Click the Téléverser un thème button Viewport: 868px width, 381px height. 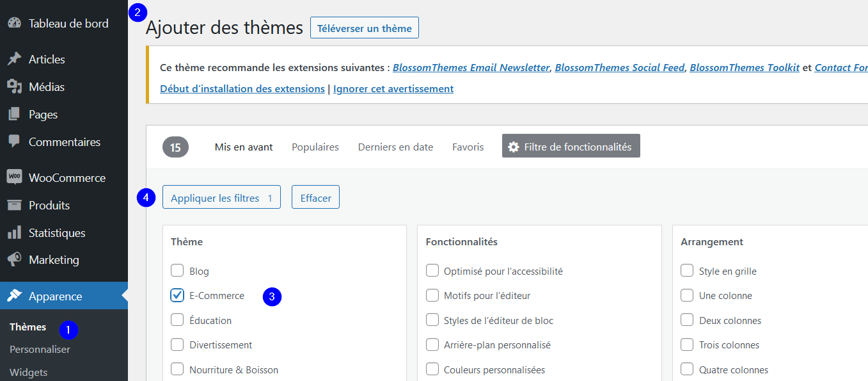pos(364,28)
